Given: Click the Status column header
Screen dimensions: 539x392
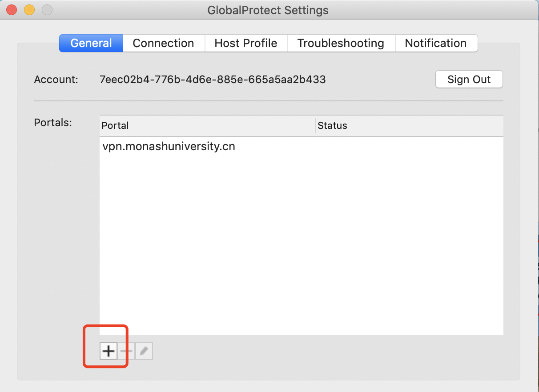Looking at the screenshot, I should [x=332, y=125].
